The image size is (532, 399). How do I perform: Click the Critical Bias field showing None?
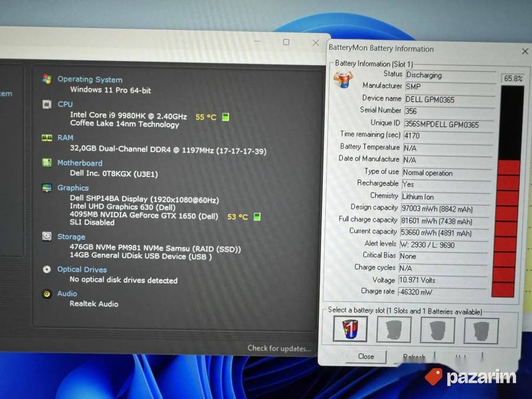click(443, 257)
